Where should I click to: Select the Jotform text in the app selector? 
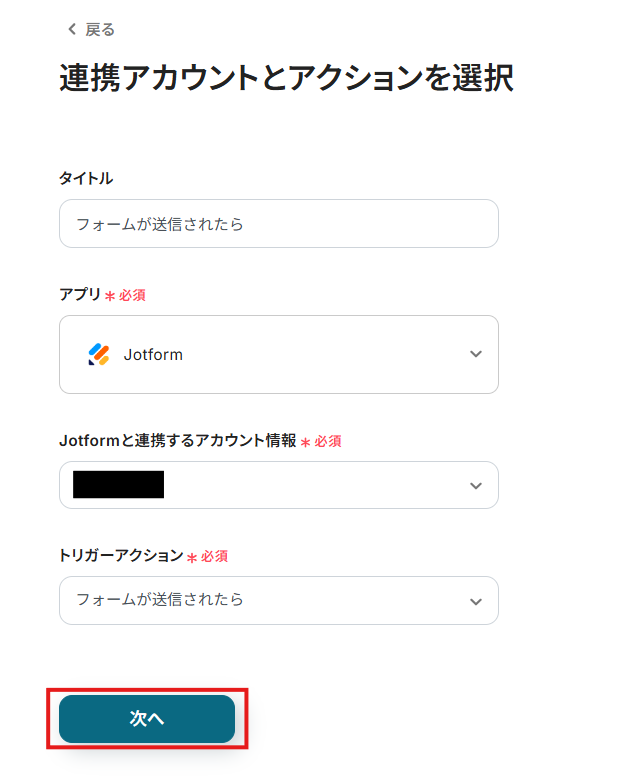(153, 354)
